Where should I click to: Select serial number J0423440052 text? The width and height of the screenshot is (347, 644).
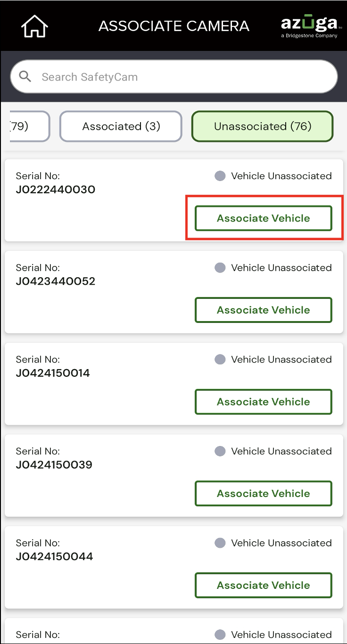pos(56,281)
